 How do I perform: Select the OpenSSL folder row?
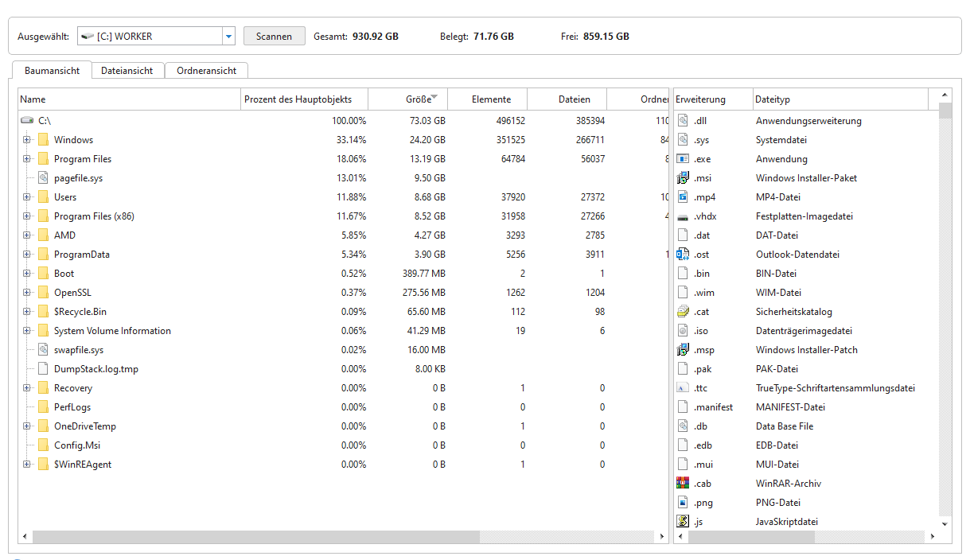pos(72,293)
